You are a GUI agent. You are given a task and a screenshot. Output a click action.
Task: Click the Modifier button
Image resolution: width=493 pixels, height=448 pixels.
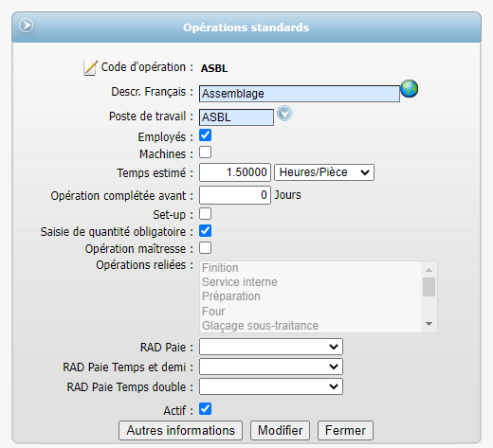280,430
